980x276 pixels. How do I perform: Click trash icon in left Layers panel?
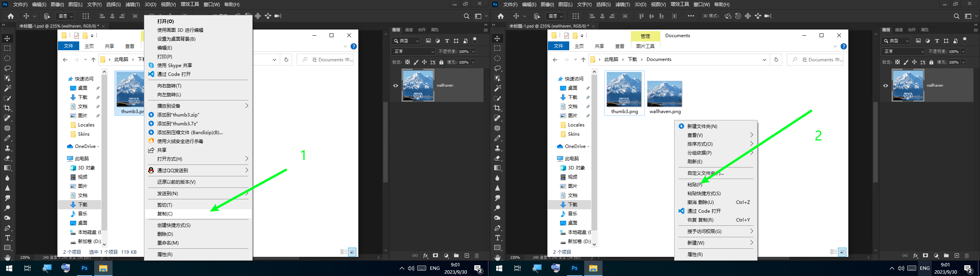[x=477, y=256]
